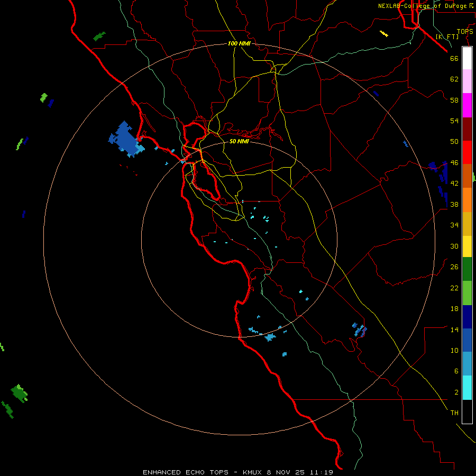Viewport: 476px width, 476px height.
Task: Click the largest green echo patch in lower left
Action: [20, 393]
